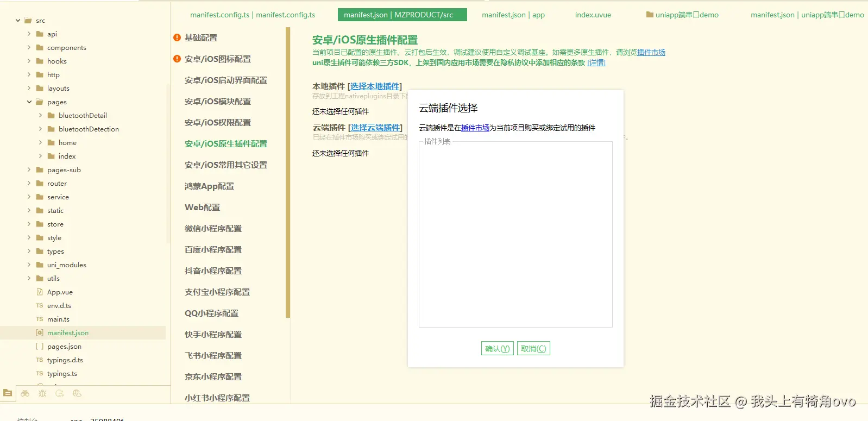This screenshot has height=421, width=868.
Task: Open 安卓/iOS模块配置 settings section
Action: [x=218, y=101]
